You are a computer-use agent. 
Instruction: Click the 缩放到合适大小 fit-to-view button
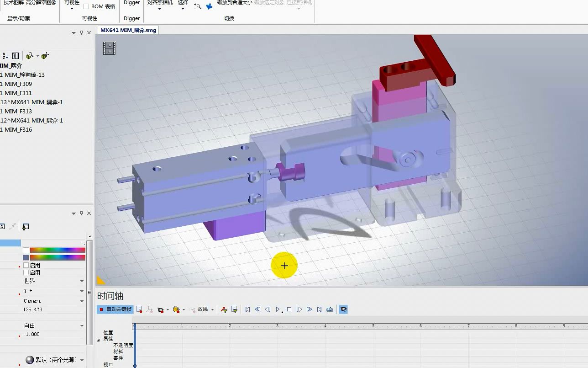(234, 2)
